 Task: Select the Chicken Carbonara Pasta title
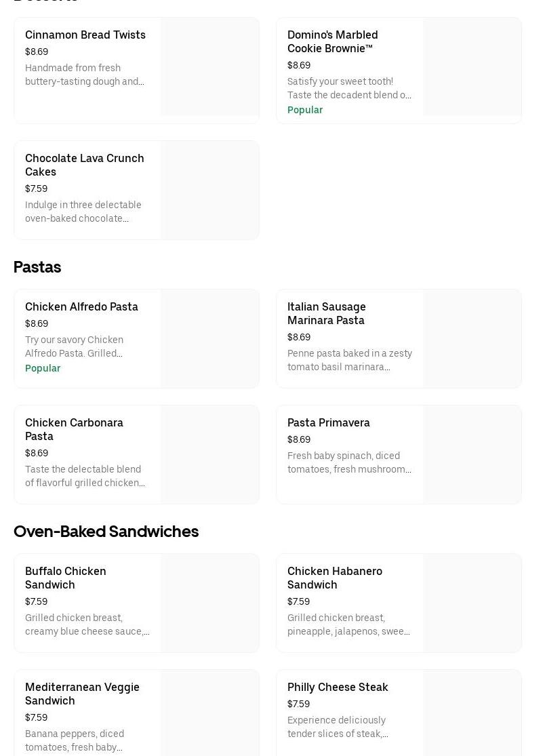pyautogui.click(x=74, y=429)
